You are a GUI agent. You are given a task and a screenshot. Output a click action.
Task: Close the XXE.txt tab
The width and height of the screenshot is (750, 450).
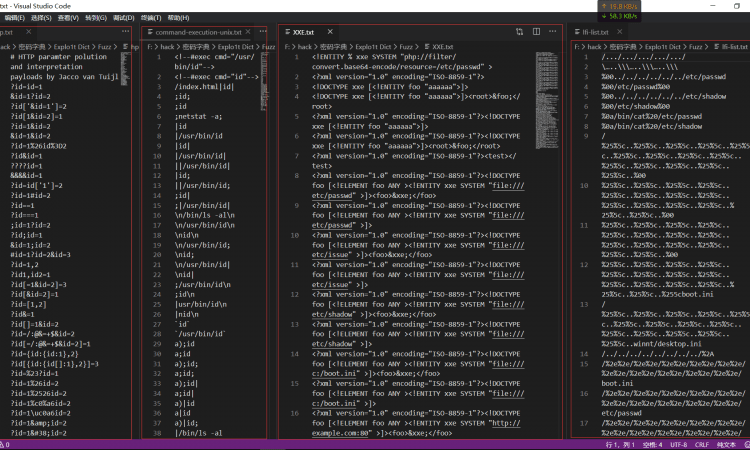pyautogui.click(x=330, y=32)
